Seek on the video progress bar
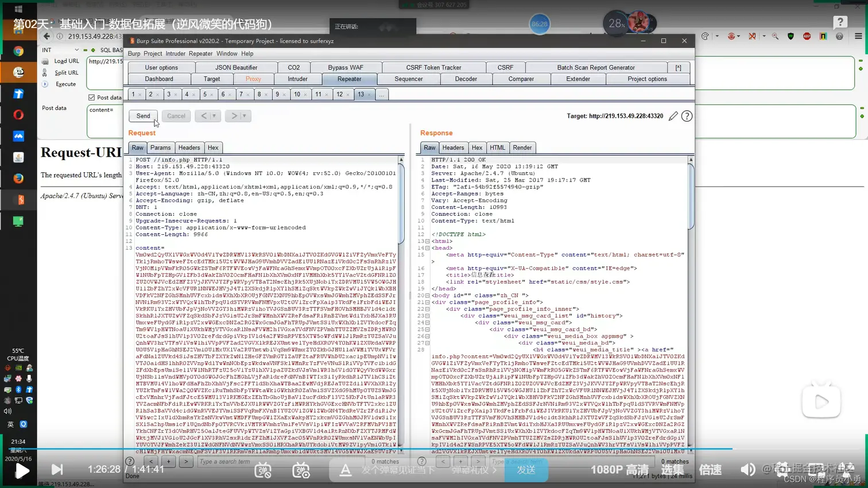This screenshot has height=488, width=868. tap(434, 448)
